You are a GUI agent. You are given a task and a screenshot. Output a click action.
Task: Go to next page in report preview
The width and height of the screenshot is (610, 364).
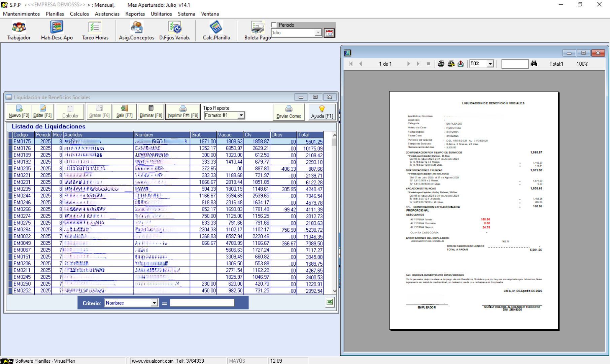pyautogui.click(x=408, y=64)
